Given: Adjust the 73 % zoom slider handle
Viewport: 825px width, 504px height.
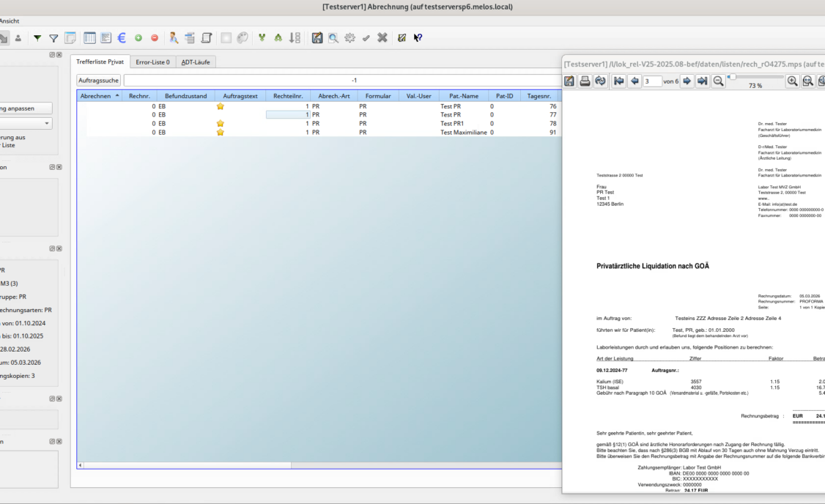Looking at the screenshot, I should click(x=733, y=76).
